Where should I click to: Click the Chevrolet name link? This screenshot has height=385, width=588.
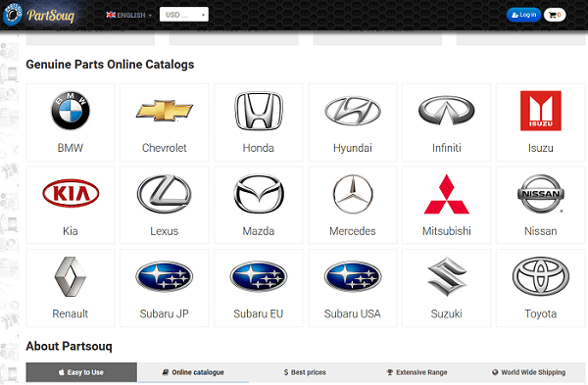click(165, 148)
